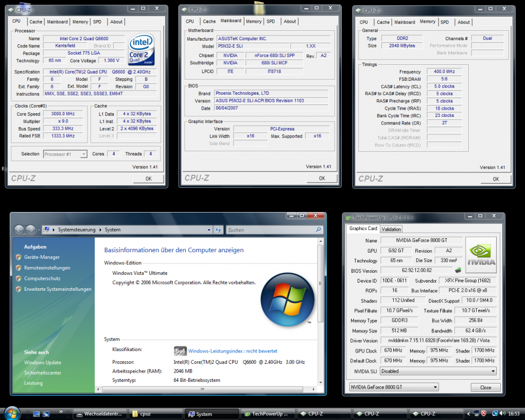The image size is (525, 420).
Task: Open the Windows-Leistungsindex link
Action: pos(233,351)
